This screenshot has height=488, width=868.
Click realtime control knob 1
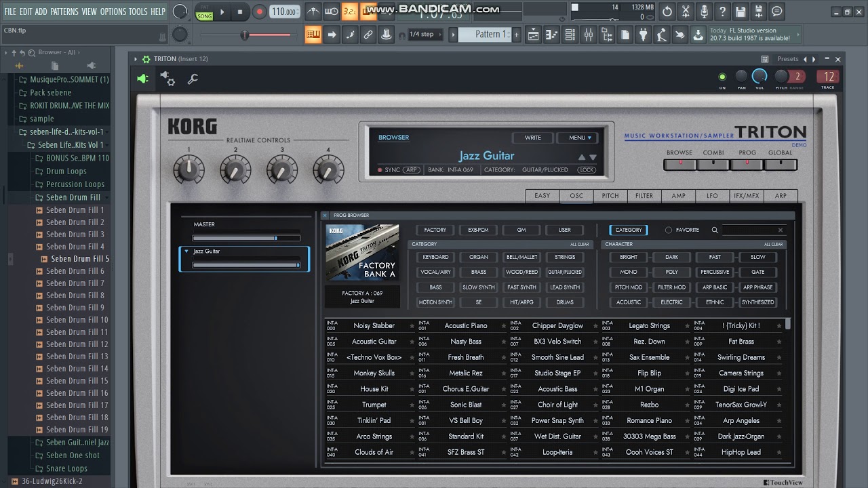point(189,169)
